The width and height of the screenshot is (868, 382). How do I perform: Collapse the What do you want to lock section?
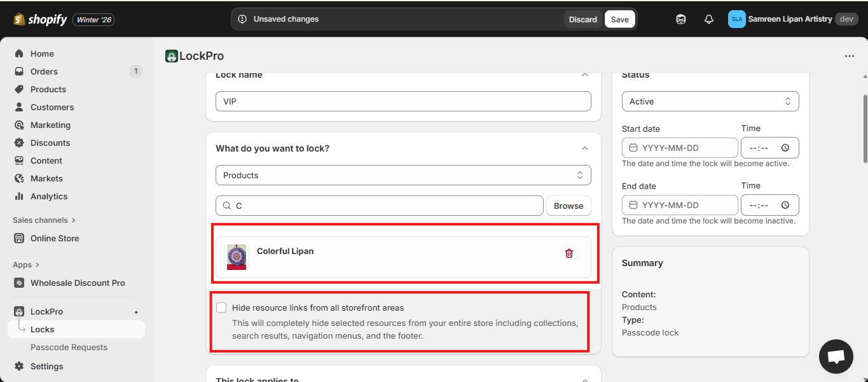click(x=584, y=148)
